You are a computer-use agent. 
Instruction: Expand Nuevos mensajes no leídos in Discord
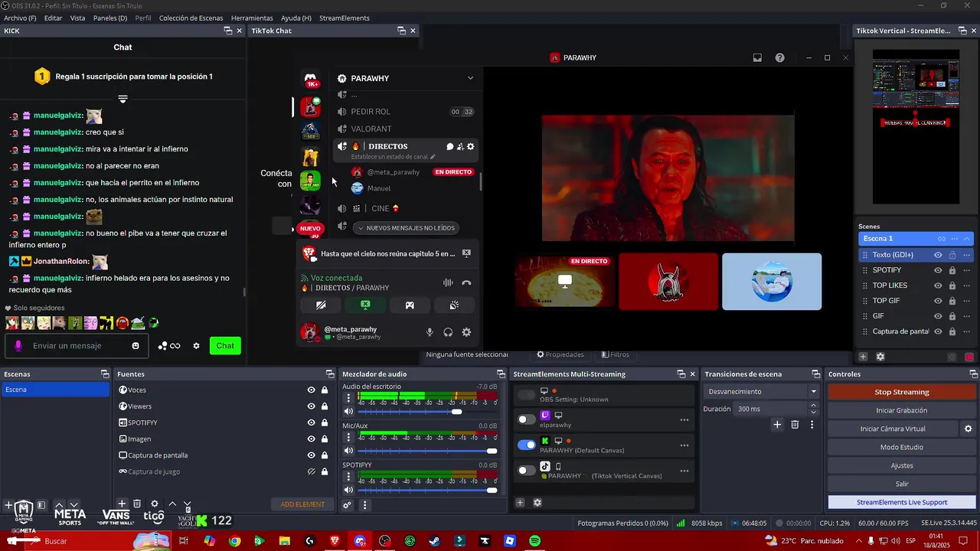(406, 227)
